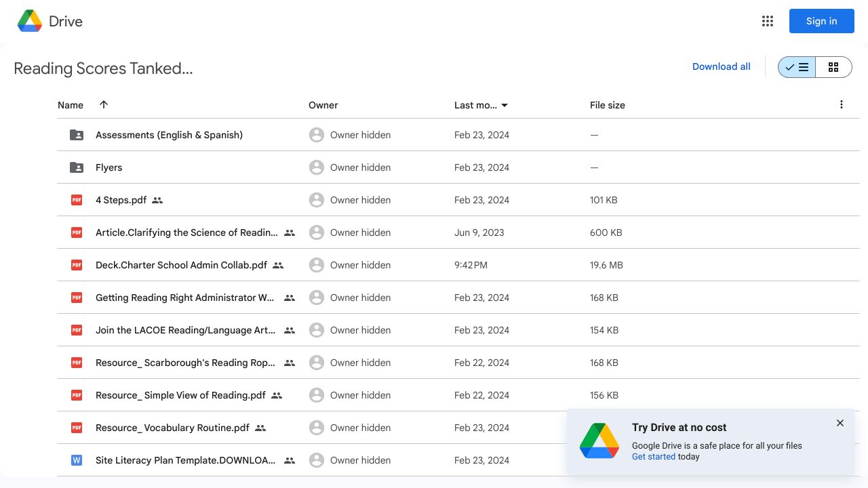Sort by the Name column header
Viewport: 868px width, 488px height.
[71, 105]
